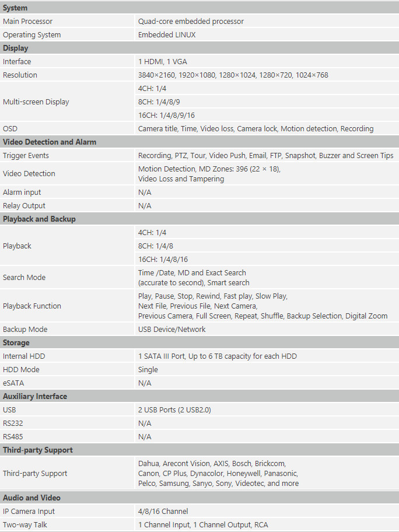Image resolution: width=399 pixels, height=532 pixels.
Task: Select the Trigger Events row label
Action: [x=26, y=155]
